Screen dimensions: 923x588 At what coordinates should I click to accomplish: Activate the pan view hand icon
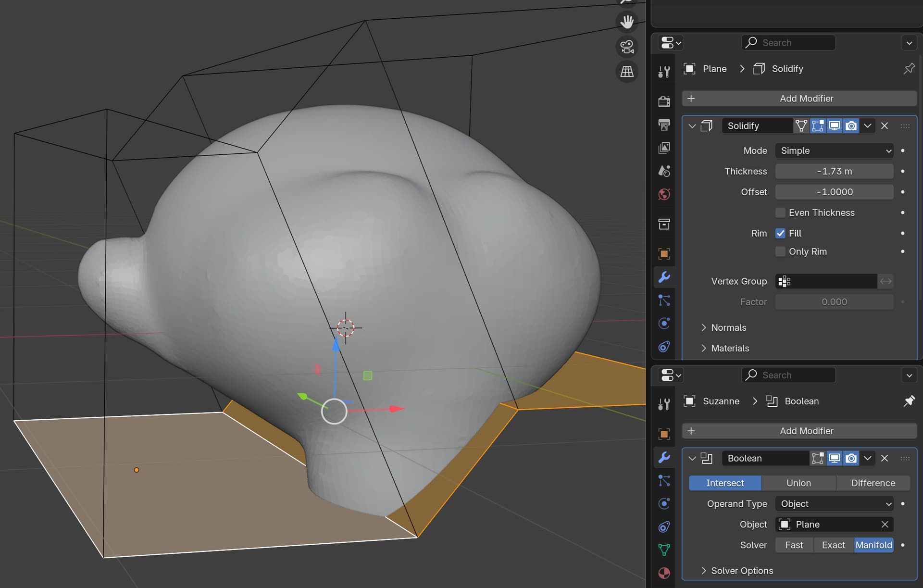pos(627,22)
